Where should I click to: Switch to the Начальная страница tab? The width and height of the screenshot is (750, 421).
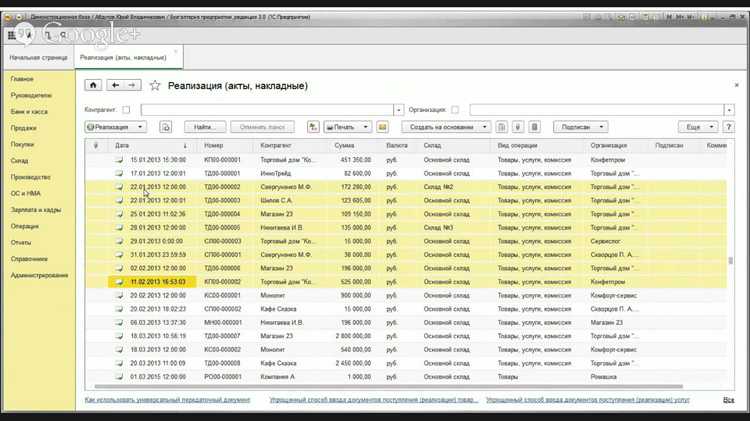point(37,58)
